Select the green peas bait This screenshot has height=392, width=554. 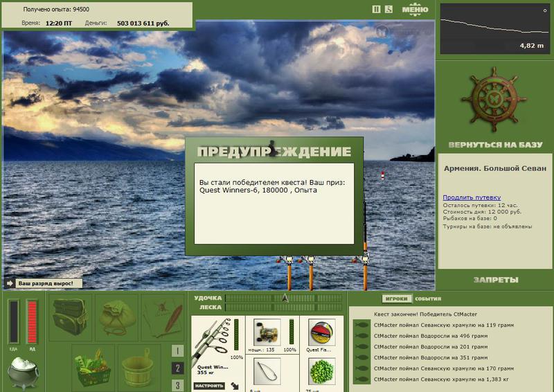(321, 371)
